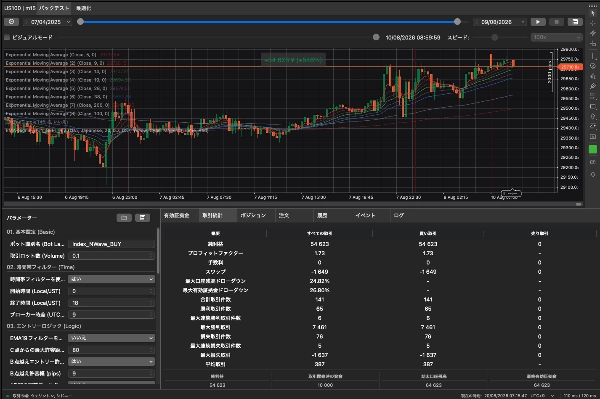The height and width of the screenshot is (399, 600).
Task: Enable the ビジュアルモード checkbox
Action: coord(7,37)
